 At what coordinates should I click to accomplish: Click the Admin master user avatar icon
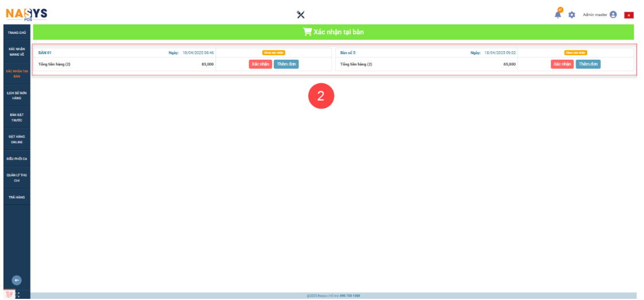[613, 15]
